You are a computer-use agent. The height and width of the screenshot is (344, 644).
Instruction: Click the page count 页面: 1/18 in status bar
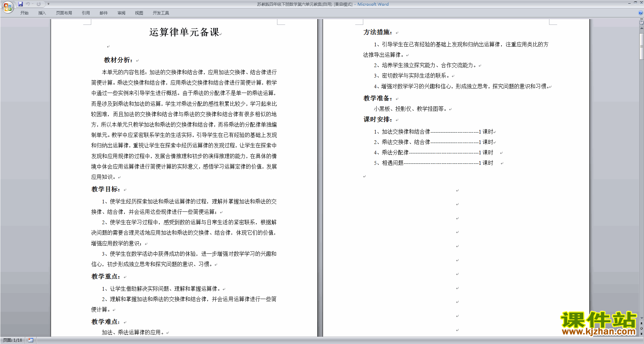tap(13, 340)
